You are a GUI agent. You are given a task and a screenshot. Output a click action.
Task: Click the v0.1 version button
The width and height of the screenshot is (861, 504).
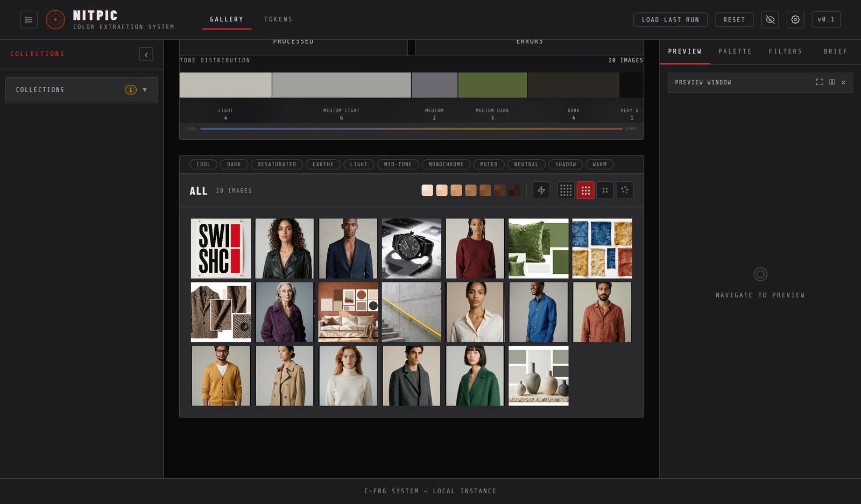coord(826,19)
